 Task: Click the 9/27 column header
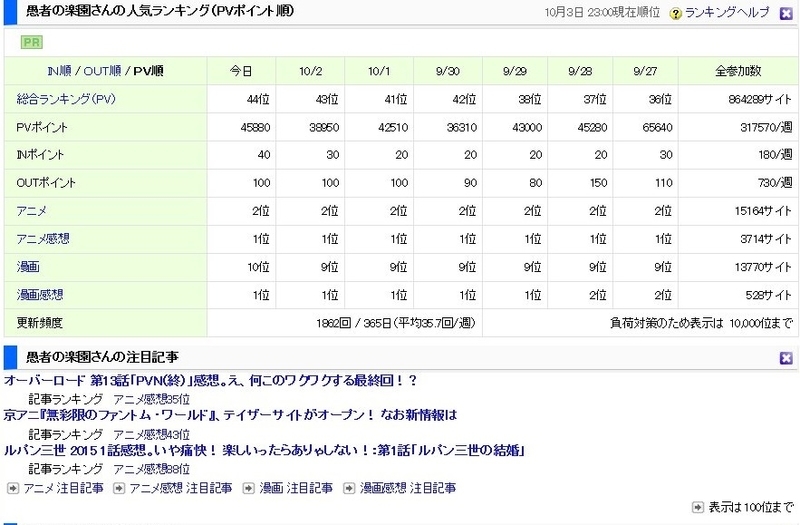click(x=645, y=71)
